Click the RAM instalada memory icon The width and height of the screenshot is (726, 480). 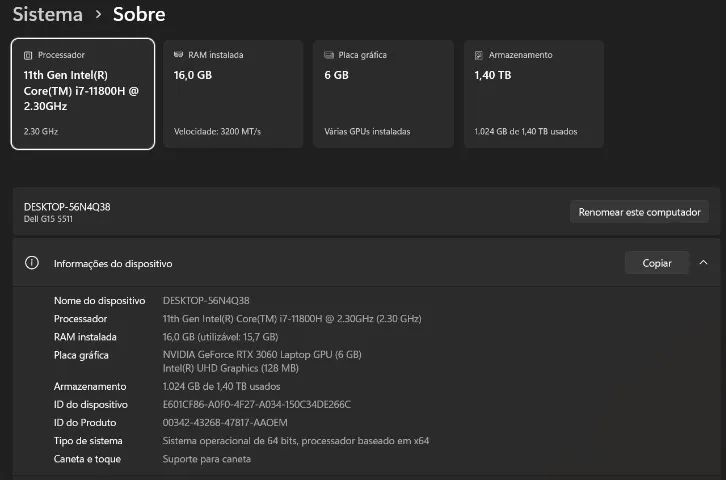[178, 55]
